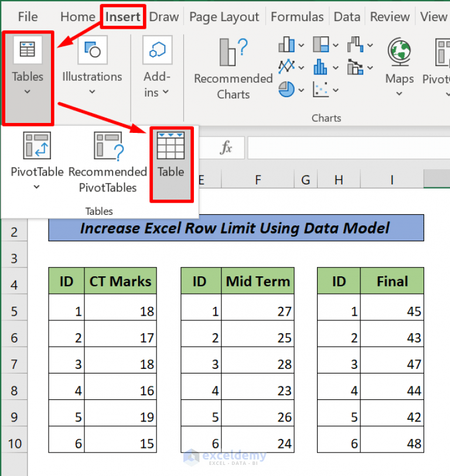Switch to the Draw tab
The height and width of the screenshot is (476, 450).
[x=164, y=17]
